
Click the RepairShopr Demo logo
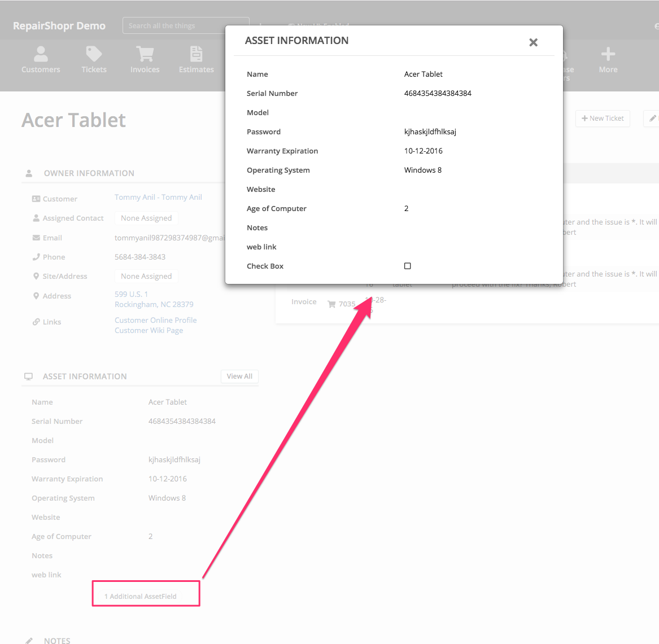[x=59, y=26]
